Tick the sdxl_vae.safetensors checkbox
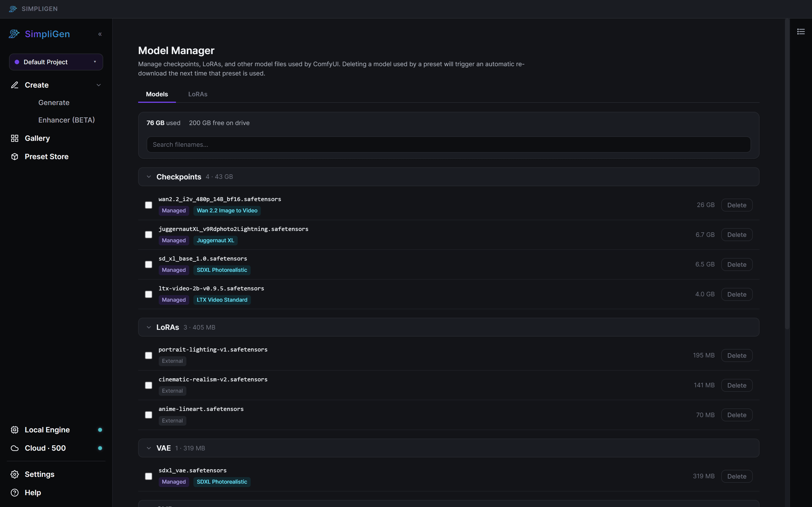This screenshot has width=812, height=507. [149, 476]
